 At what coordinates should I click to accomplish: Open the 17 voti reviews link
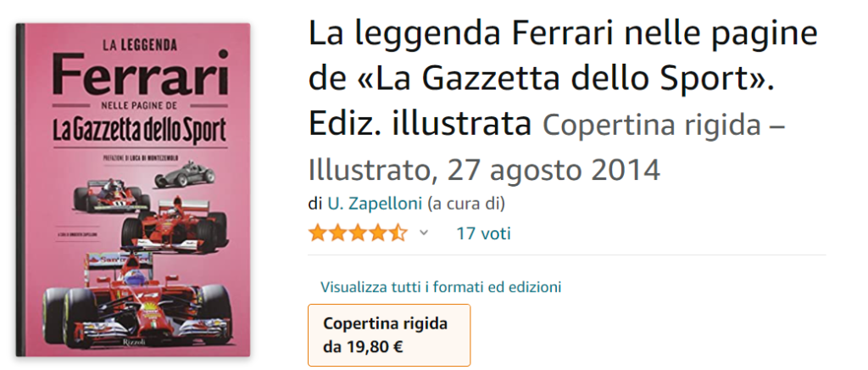pyautogui.click(x=483, y=233)
